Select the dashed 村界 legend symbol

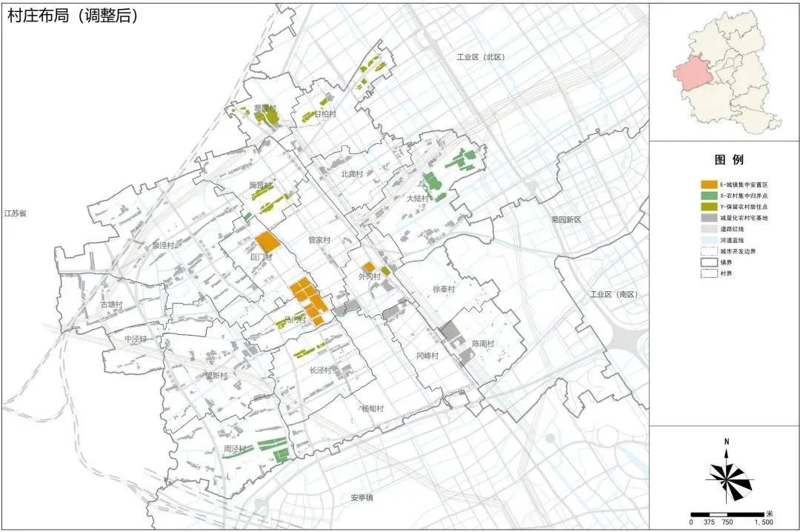(708, 273)
